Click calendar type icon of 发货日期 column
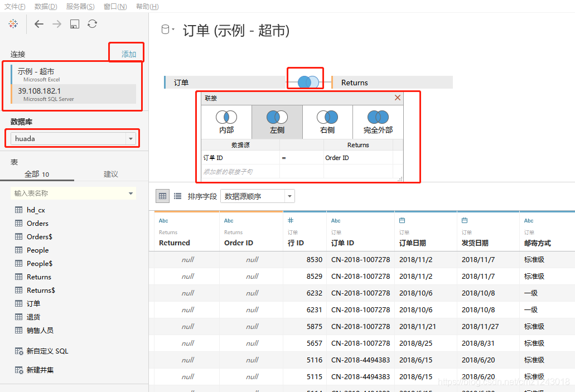 (465, 220)
